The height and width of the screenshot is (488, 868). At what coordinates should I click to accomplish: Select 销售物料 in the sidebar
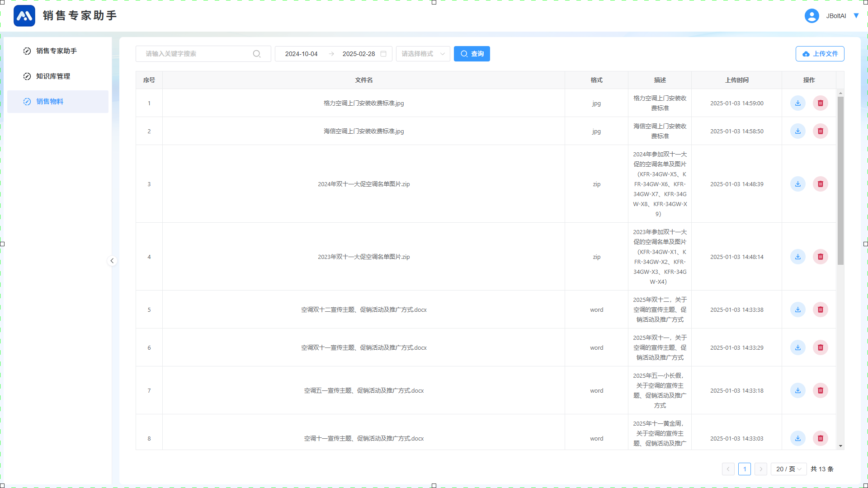click(58, 102)
